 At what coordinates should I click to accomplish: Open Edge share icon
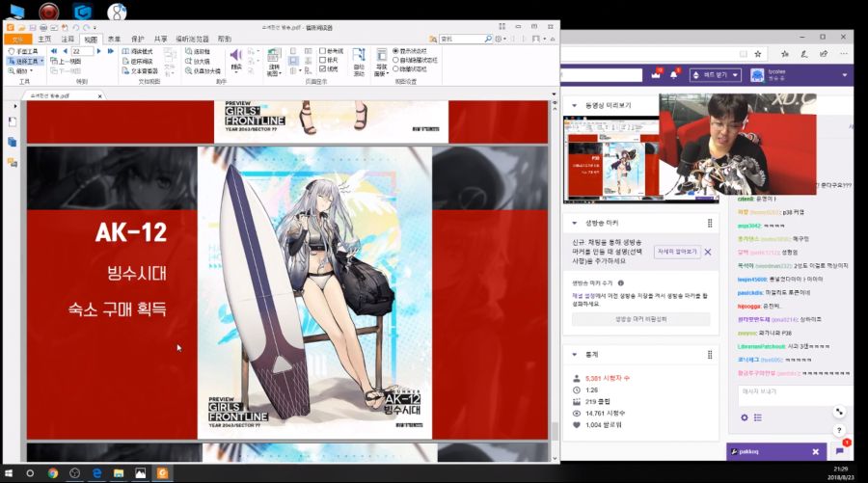(824, 54)
